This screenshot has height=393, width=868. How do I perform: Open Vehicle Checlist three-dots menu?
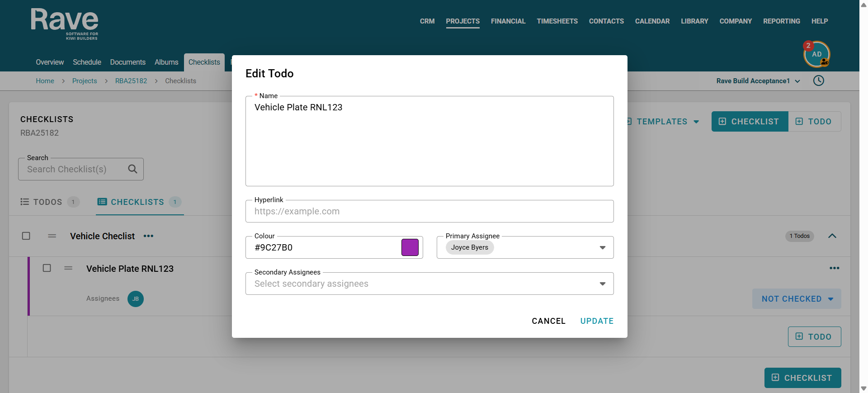pyautogui.click(x=148, y=236)
